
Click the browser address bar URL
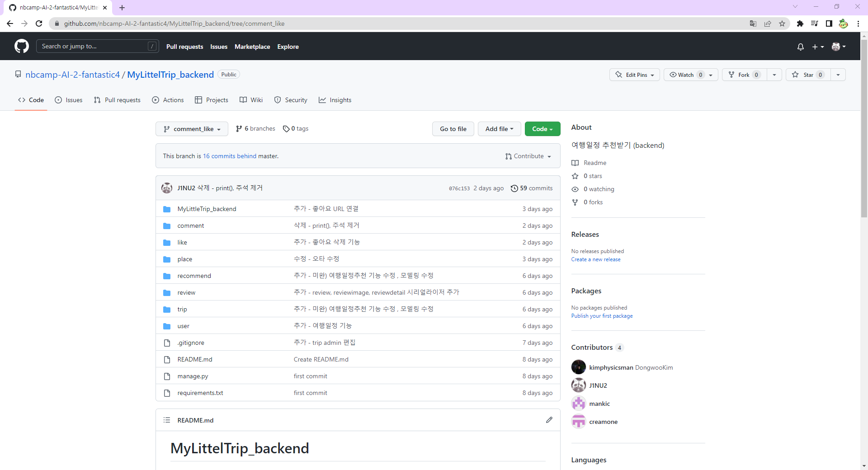coord(174,23)
